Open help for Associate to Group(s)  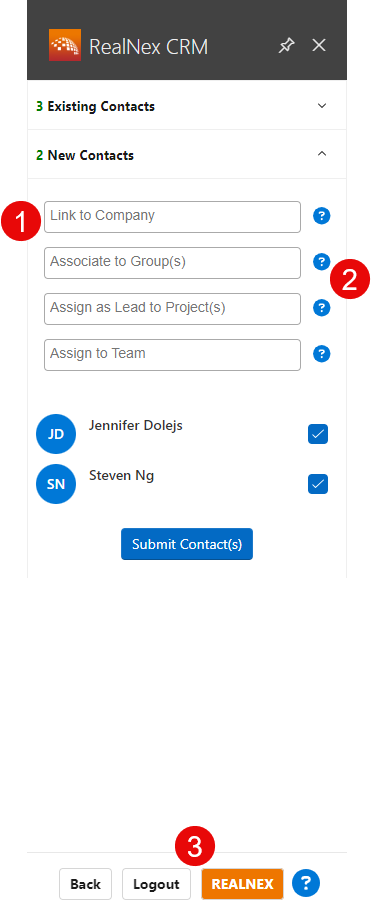tap(321, 261)
